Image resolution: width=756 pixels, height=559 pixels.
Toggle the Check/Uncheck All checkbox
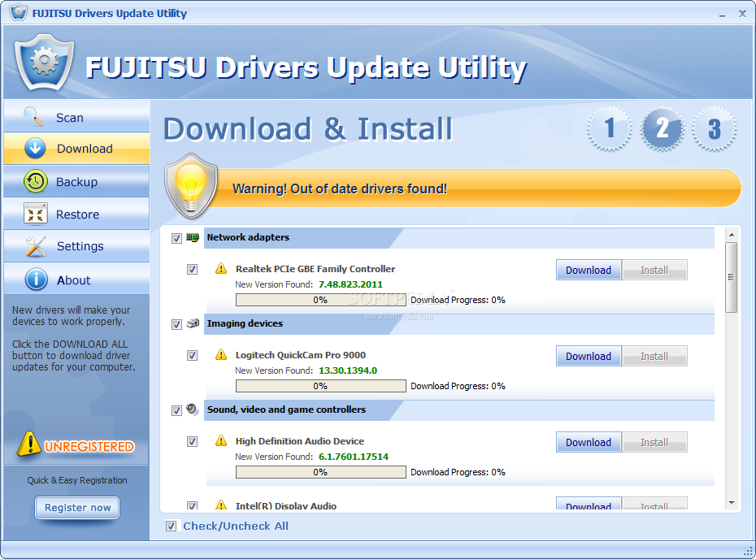(171, 526)
